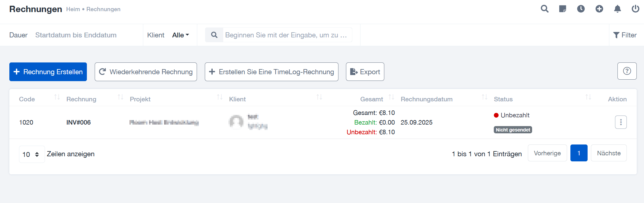Open the question mark help button
Screen dimensions: 644x203
pyautogui.click(x=627, y=71)
